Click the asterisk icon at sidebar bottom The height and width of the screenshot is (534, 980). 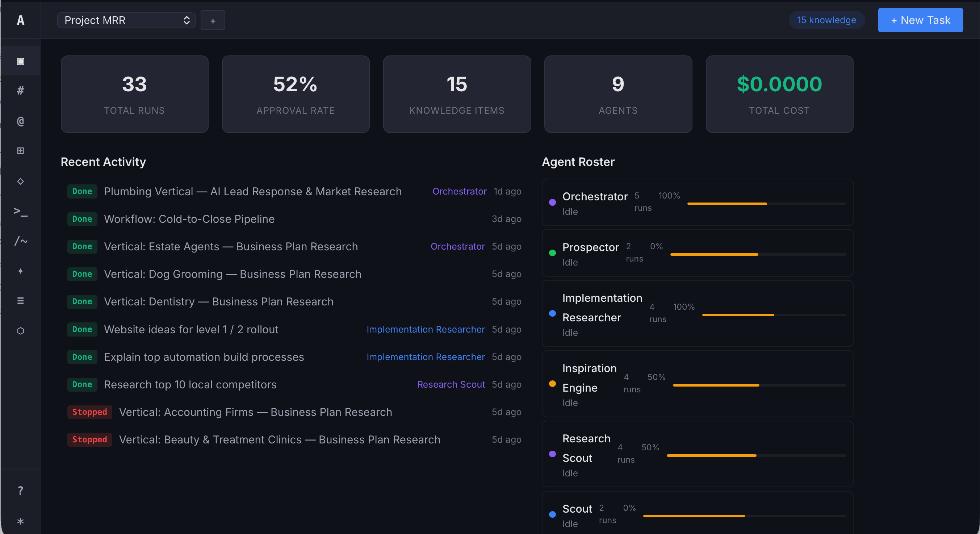[21, 521]
